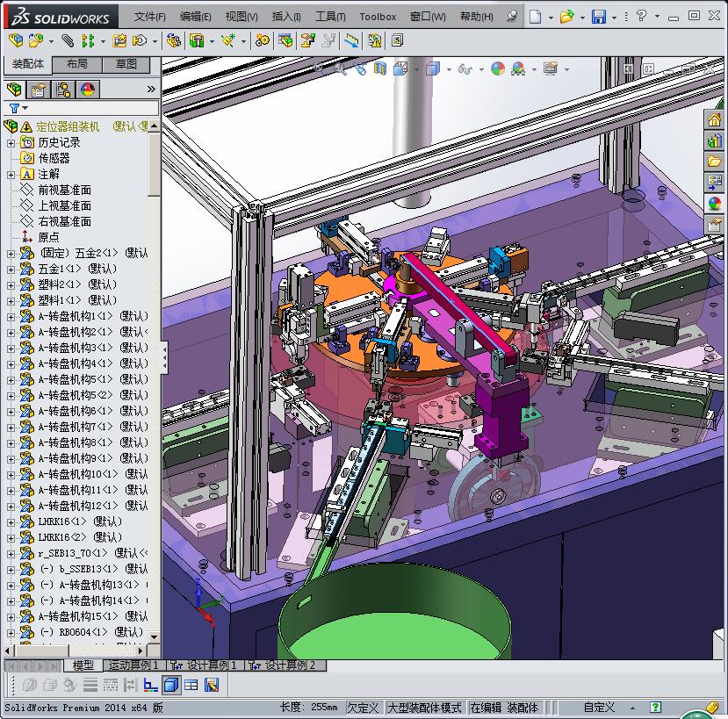
Task: Pin the menu bar with pushpin icon
Action: coord(512,17)
